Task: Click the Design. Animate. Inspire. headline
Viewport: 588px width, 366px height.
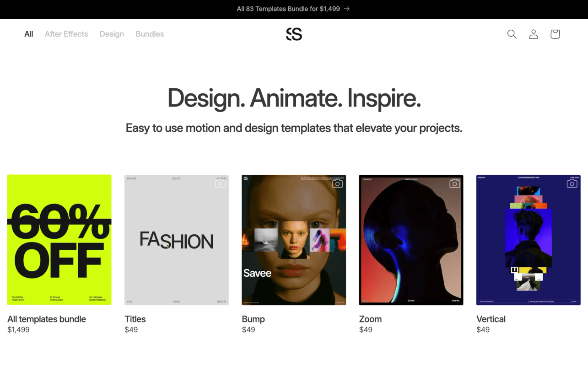Action: [x=294, y=98]
